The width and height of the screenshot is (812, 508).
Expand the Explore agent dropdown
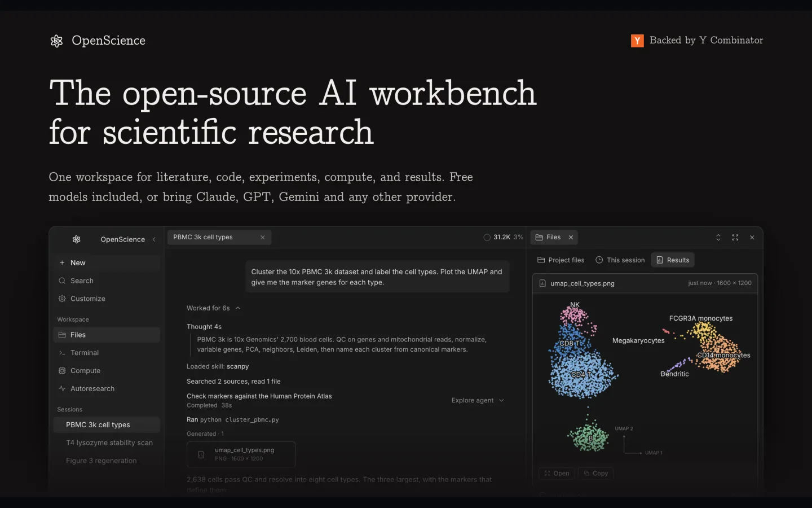478,401
